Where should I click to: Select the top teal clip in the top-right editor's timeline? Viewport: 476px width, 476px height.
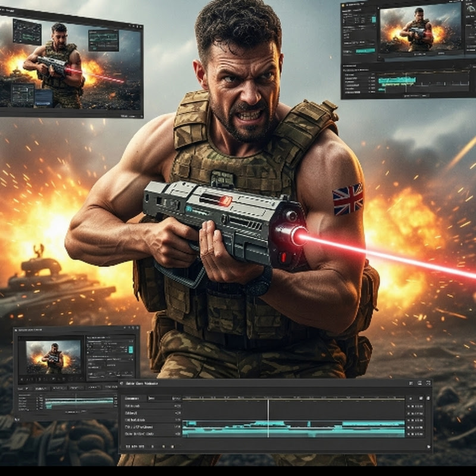click(396, 80)
